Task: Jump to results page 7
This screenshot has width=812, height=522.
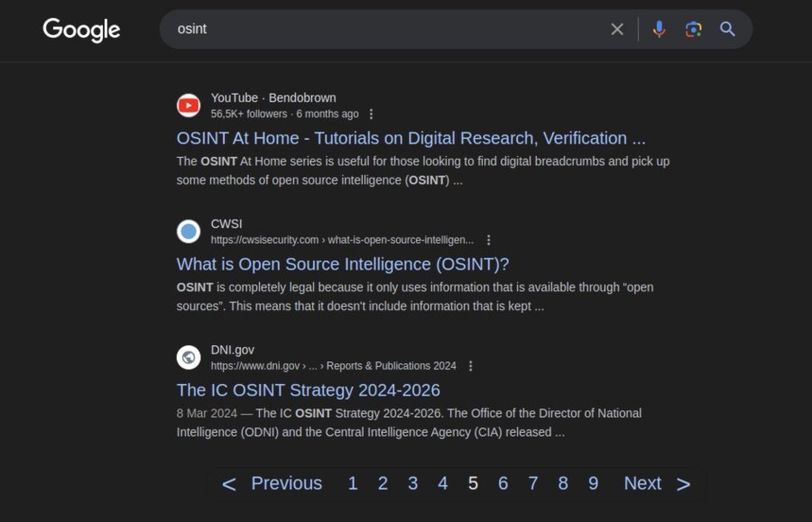Action: click(x=533, y=483)
